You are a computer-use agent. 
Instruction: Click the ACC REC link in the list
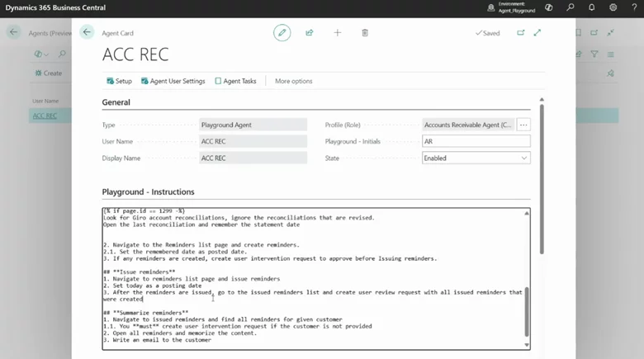pos(45,116)
